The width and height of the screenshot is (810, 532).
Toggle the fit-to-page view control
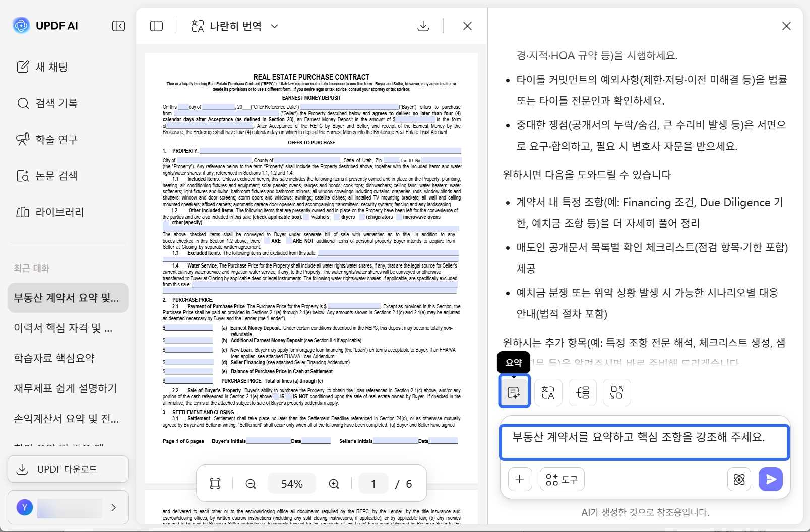pyautogui.click(x=215, y=483)
